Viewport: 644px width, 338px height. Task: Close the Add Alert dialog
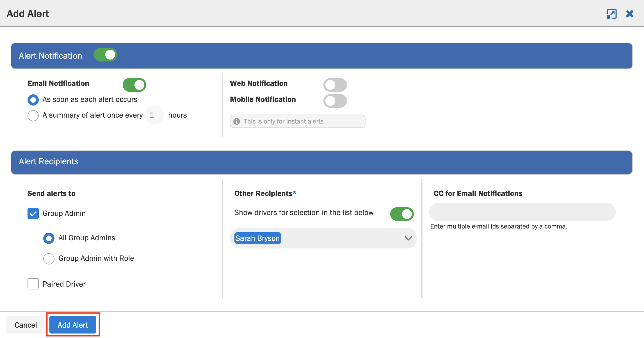pyautogui.click(x=630, y=14)
